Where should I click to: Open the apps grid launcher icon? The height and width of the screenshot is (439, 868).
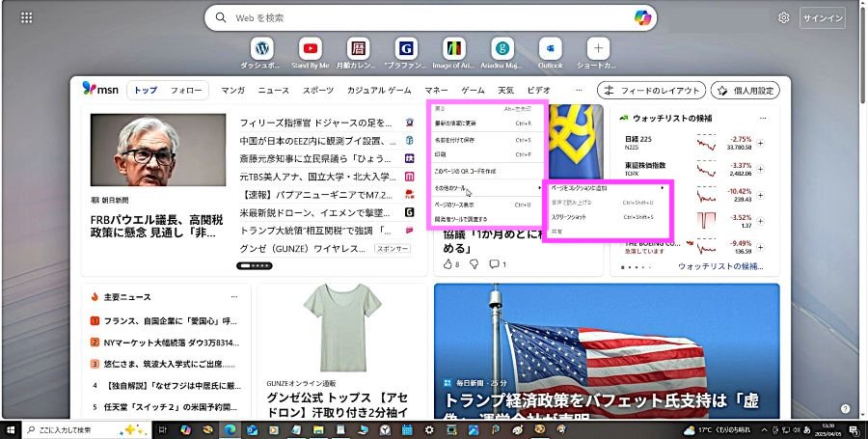[x=27, y=17]
